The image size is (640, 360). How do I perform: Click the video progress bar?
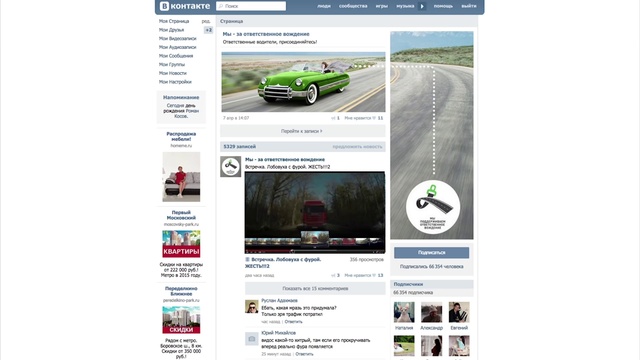click(314, 251)
